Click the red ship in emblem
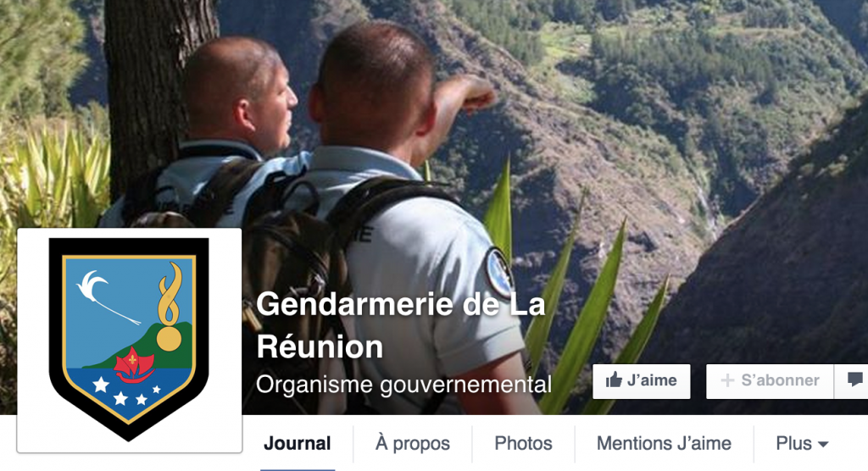The width and height of the screenshot is (868, 471). (133, 365)
